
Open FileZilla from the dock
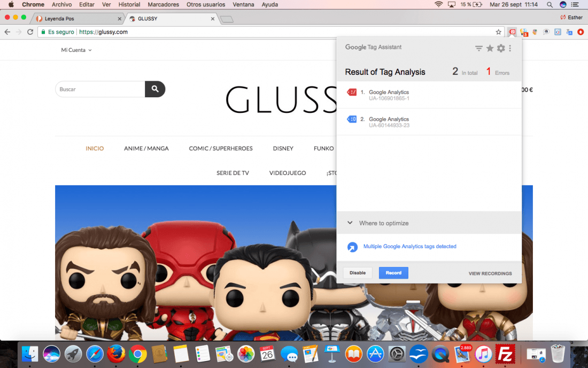505,354
